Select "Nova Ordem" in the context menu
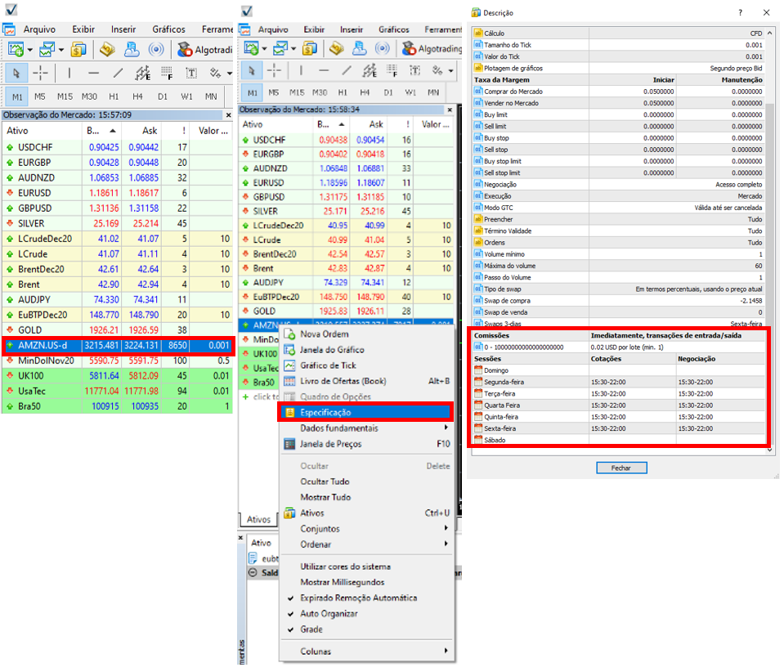The height and width of the screenshot is (672, 784). point(366,334)
